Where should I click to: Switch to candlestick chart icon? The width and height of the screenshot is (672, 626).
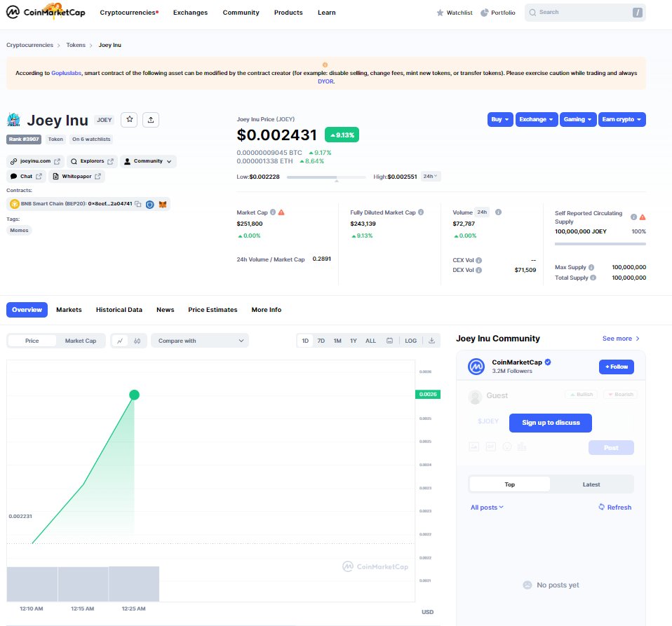[x=137, y=341]
